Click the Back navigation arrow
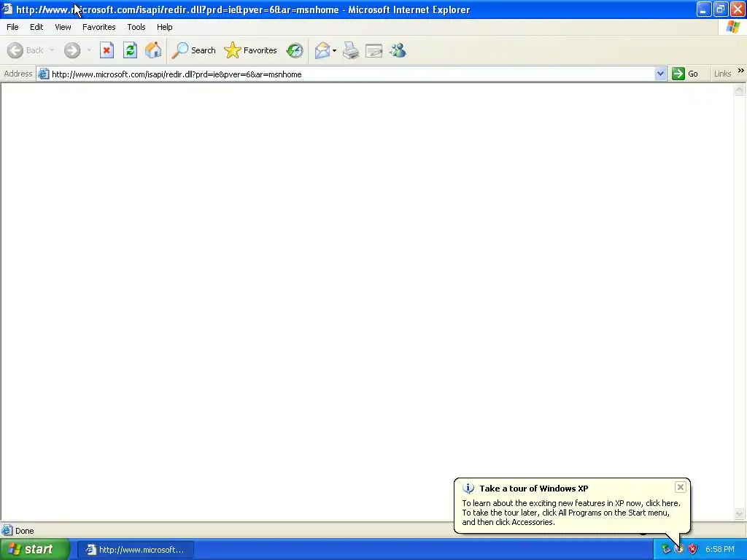Image resolution: width=747 pixels, height=560 pixels. pyautogui.click(x=15, y=50)
